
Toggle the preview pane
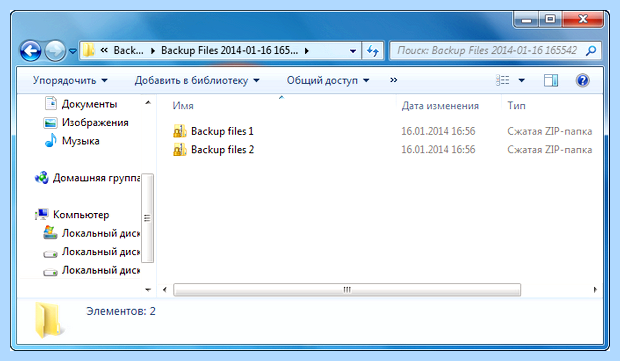[550, 80]
